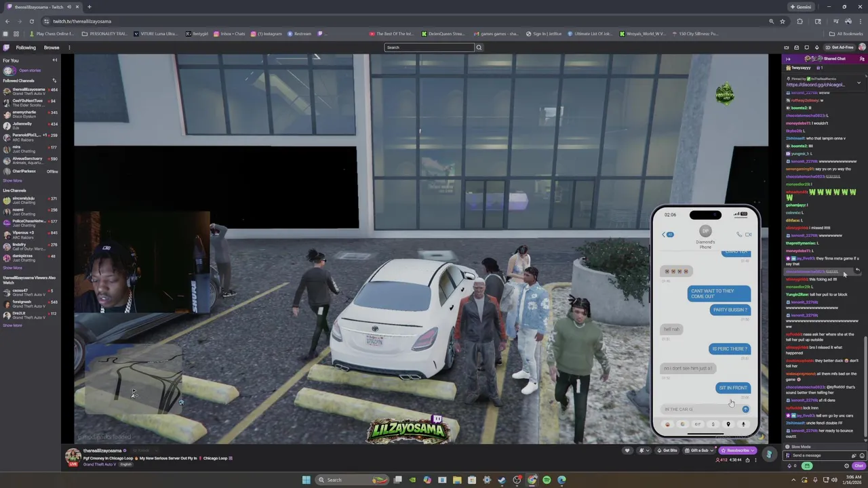Open the Restream bookmark
Viewport: 868px width, 488px height.
tap(300, 34)
